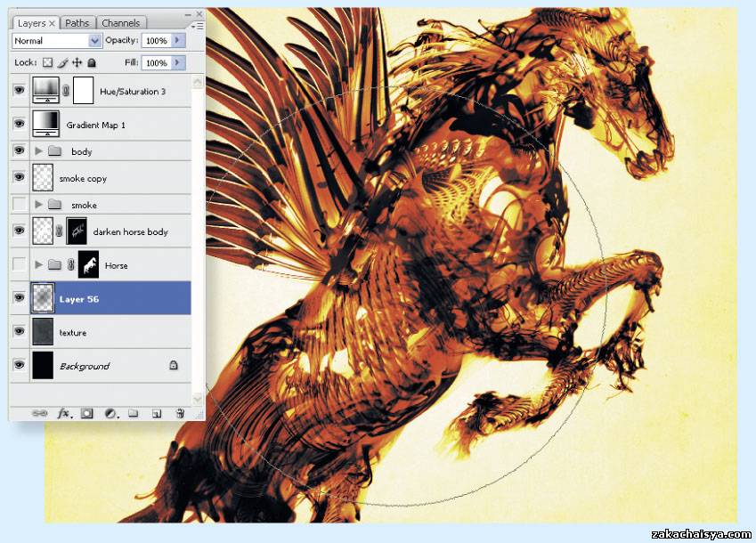Select the texture layer name
Viewport: 756px width, 543px height.
pos(73,332)
